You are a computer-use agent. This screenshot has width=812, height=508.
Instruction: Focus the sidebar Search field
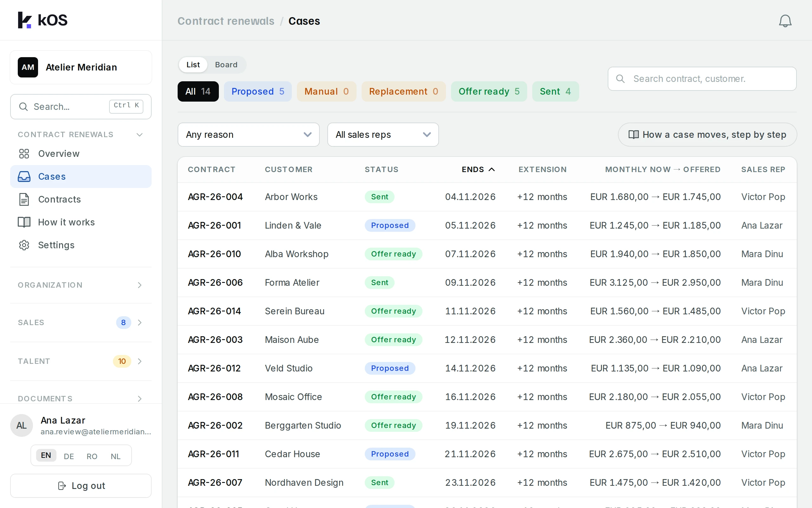(x=81, y=106)
